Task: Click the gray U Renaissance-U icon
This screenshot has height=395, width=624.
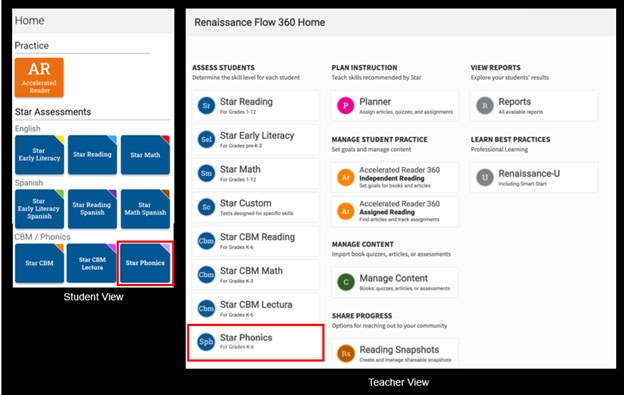Action: [x=485, y=177]
